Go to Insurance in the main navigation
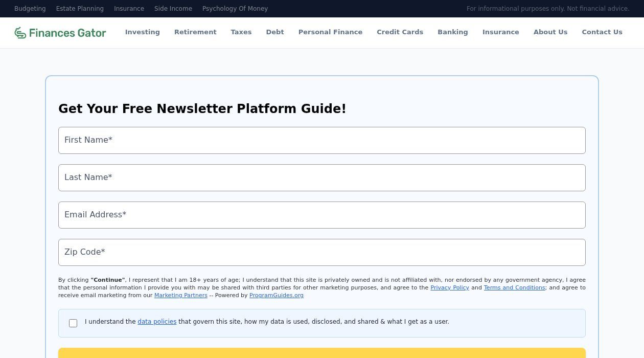Screen dimensions: 644x358 pos(501,32)
